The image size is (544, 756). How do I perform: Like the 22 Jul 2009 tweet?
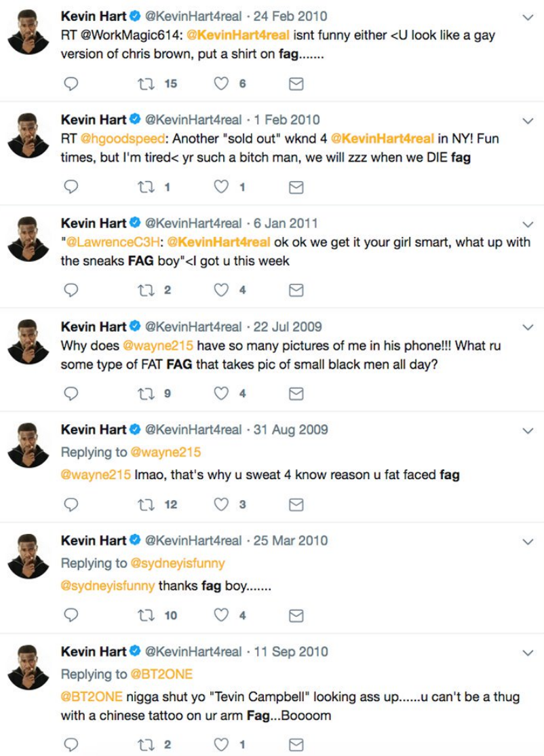(x=221, y=394)
